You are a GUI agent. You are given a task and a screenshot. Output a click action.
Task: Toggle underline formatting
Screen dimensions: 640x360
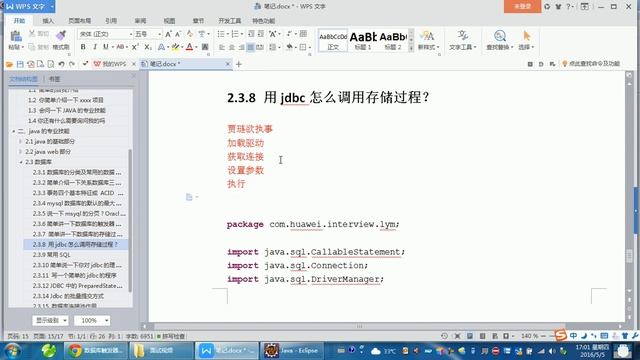click(x=106, y=47)
